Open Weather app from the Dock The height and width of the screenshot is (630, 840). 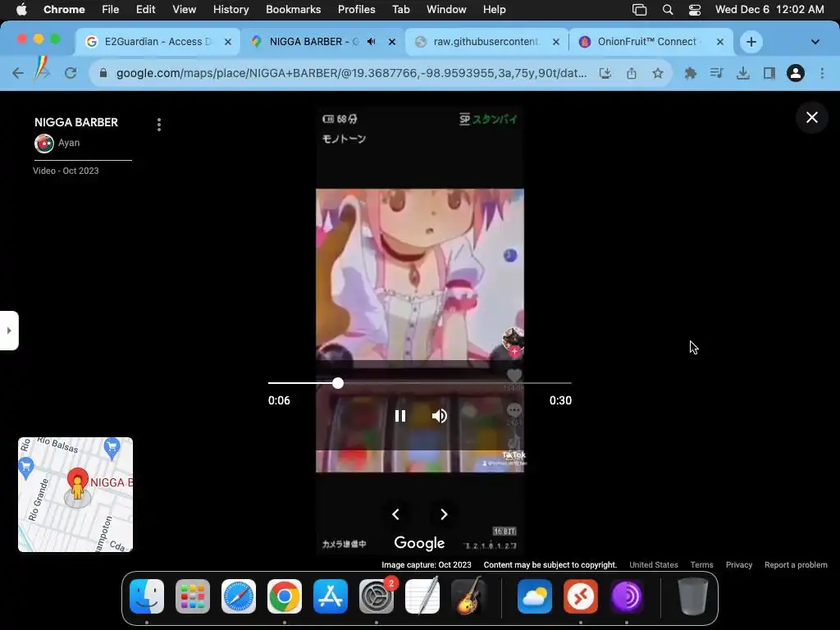click(535, 596)
